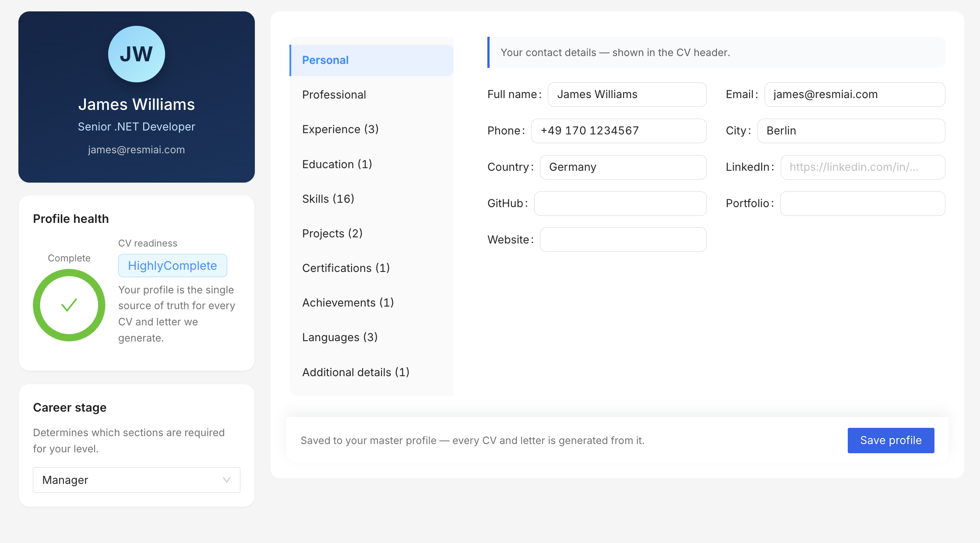Image resolution: width=980 pixels, height=543 pixels.
Task: Go to Education (1) section
Action: click(x=371, y=164)
